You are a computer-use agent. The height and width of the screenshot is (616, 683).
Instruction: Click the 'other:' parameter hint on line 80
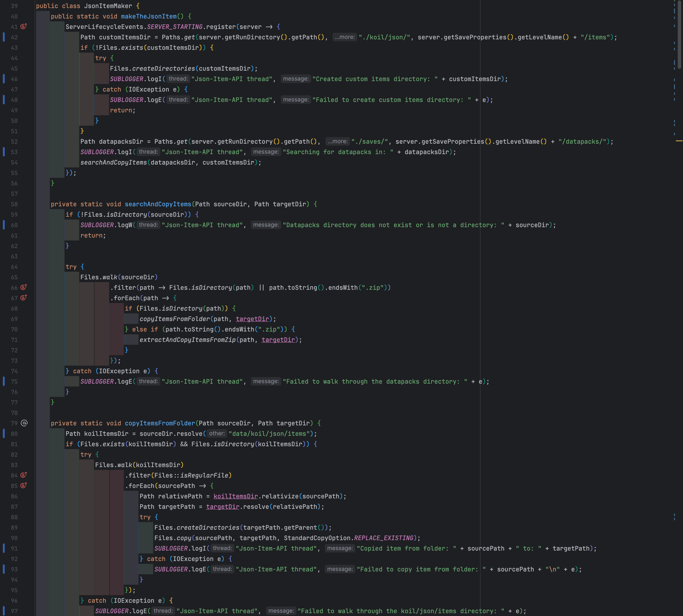click(x=217, y=434)
